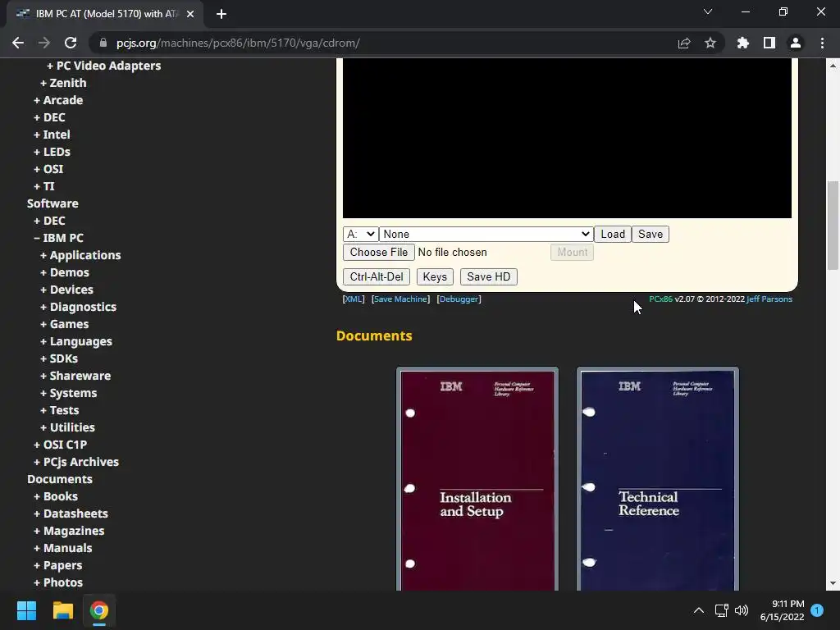840x630 pixels.
Task: Expand Magazines under Documents
Action: tap(69, 531)
